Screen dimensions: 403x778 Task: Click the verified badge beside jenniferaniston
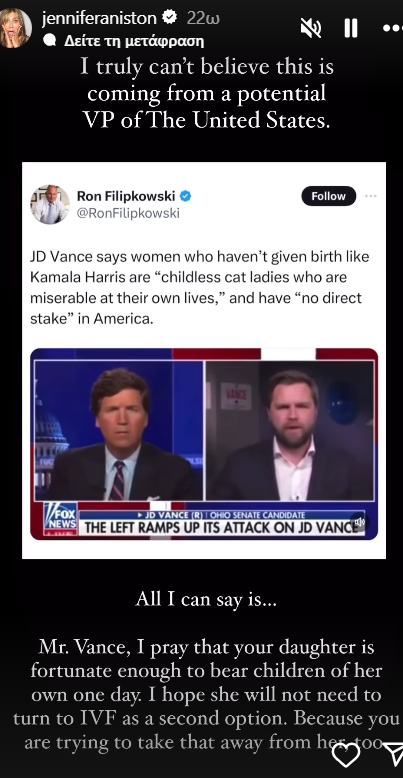[x=170, y=18]
